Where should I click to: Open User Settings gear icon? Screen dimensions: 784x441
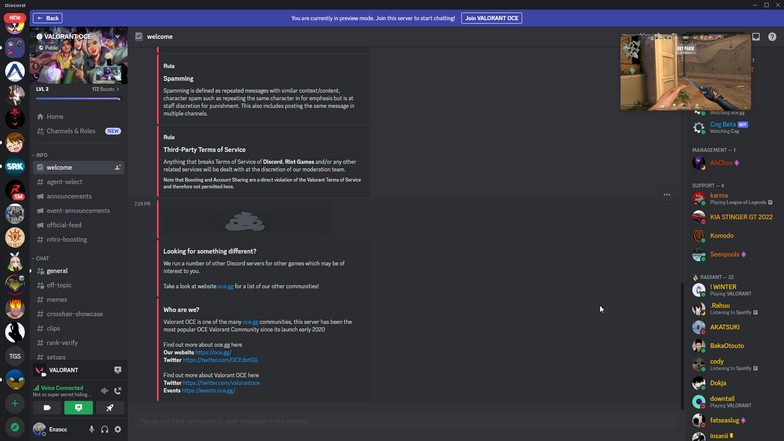pyautogui.click(x=118, y=429)
